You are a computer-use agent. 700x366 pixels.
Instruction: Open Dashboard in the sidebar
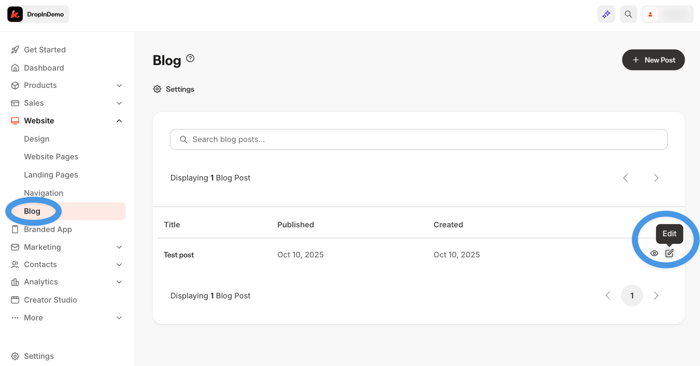(x=44, y=68)
